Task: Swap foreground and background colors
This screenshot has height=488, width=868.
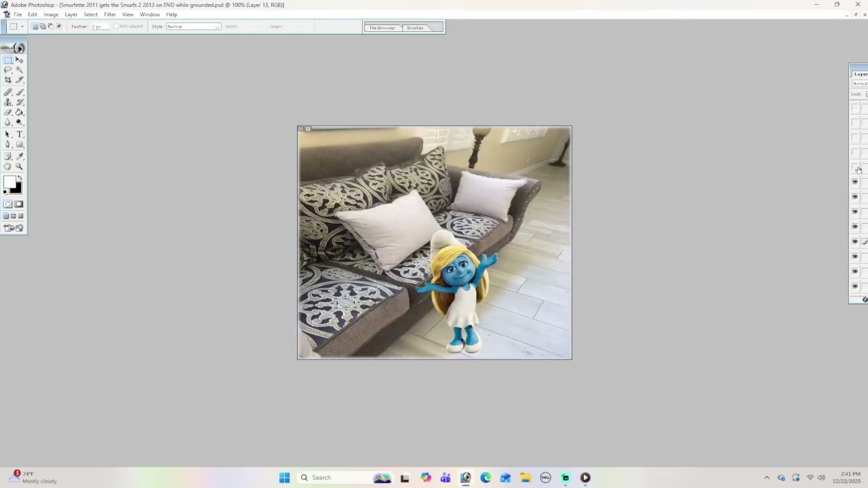Action: click(20, 178)
